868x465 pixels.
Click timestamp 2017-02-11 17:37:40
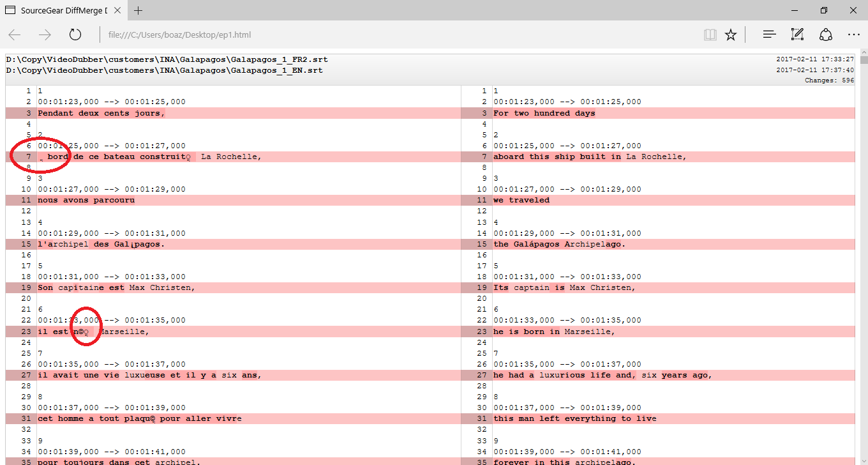point(815,70)
